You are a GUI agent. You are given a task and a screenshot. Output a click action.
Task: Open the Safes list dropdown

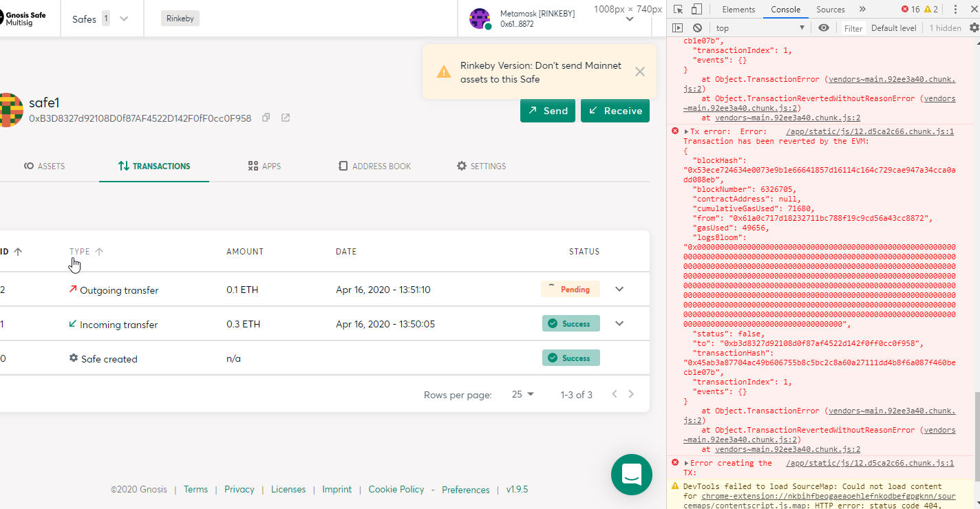pyautogui.click(x=124, y=19)
